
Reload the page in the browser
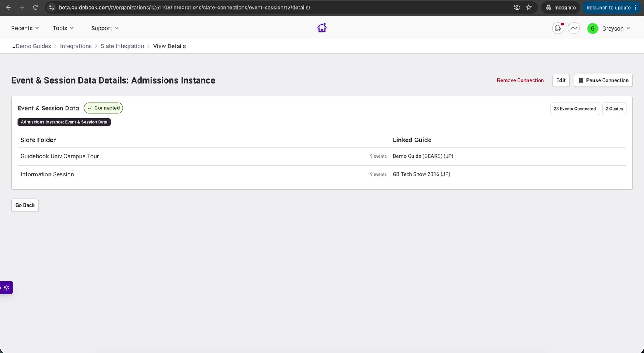coord(35,8)
